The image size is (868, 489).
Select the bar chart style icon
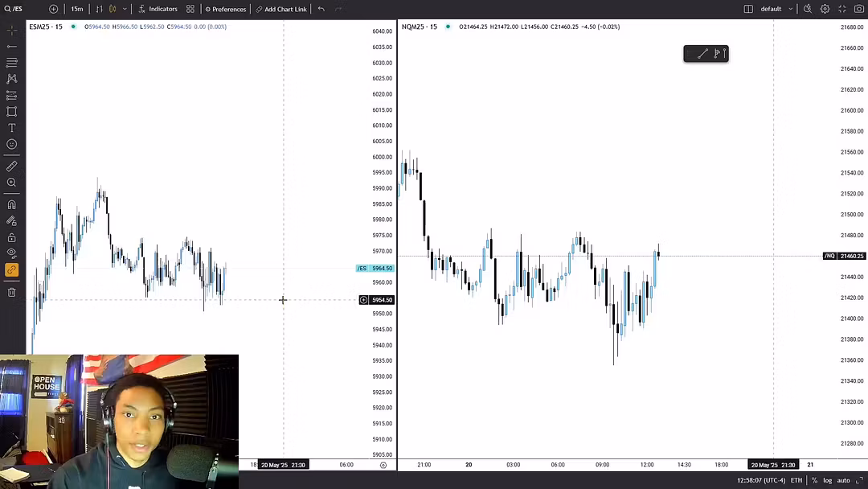(100, 9)
